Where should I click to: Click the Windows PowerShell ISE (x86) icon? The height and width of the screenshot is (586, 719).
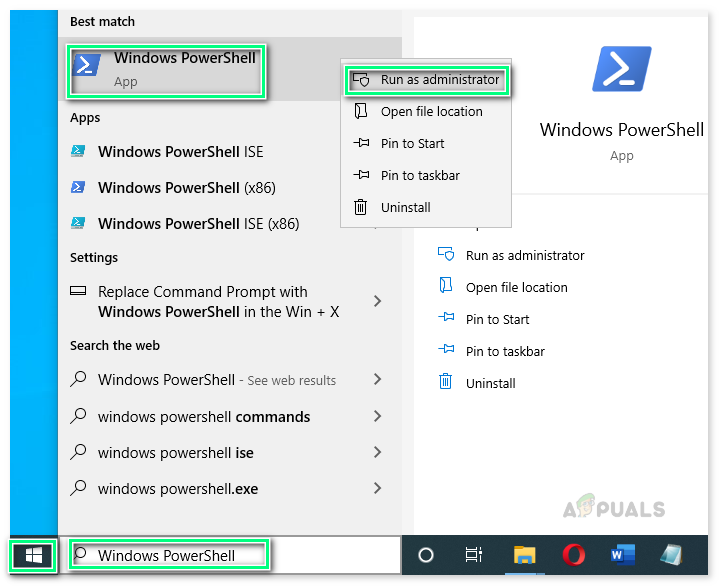(x=77, y=223)
